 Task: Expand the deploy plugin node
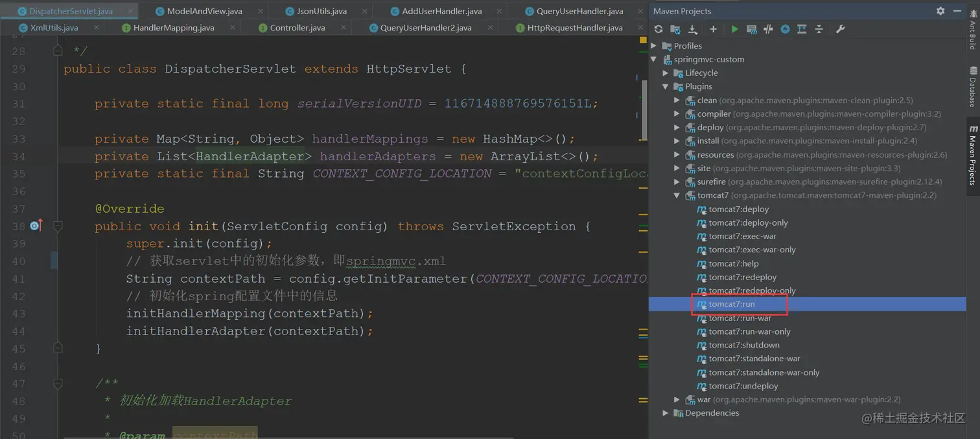tap(677, 128)
